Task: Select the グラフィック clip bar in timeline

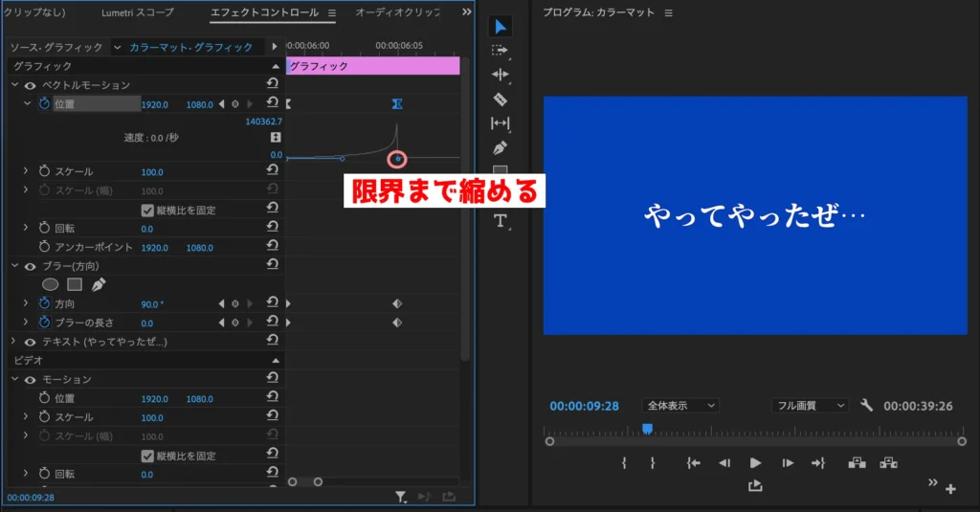Action: coord(373,66)
